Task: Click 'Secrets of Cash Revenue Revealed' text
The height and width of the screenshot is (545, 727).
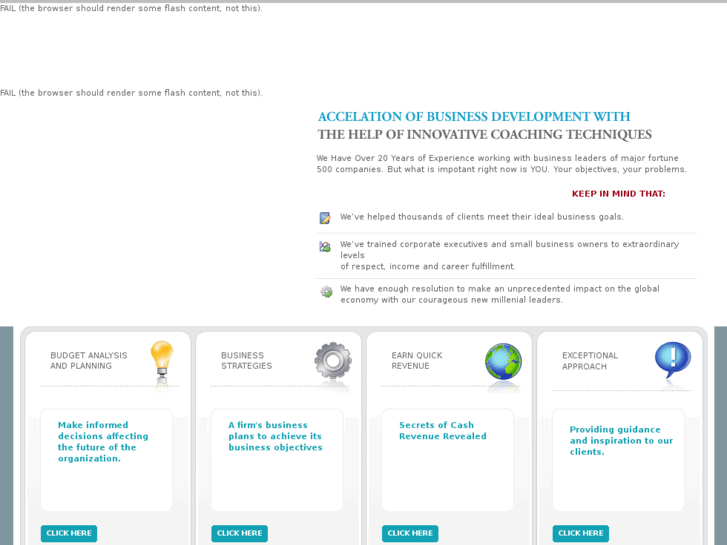Action: (x=443, y=430)
